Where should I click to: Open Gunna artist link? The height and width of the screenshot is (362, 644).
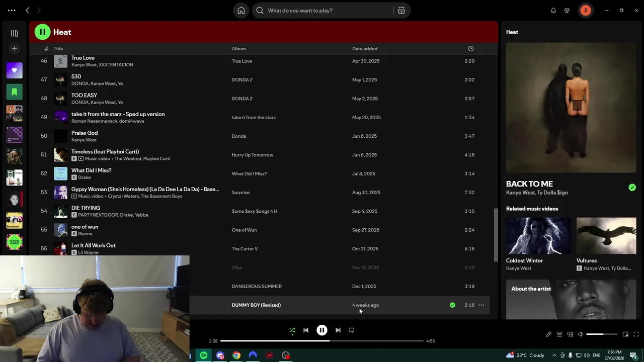(85, 234)
